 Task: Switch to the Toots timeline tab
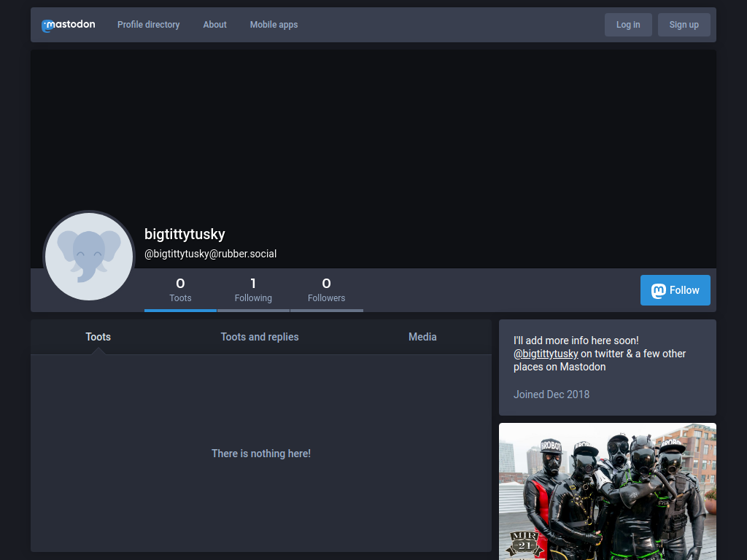(x=98, y=337)
